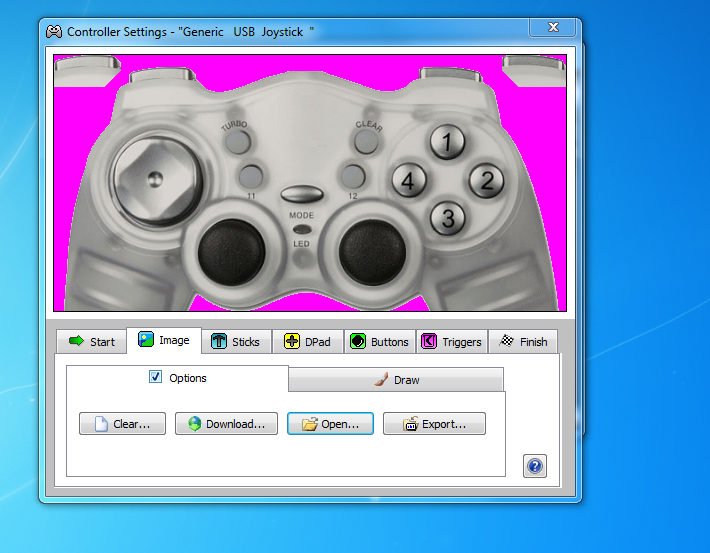
Task: Select the Options sub-tab
Action: point(177,378)
